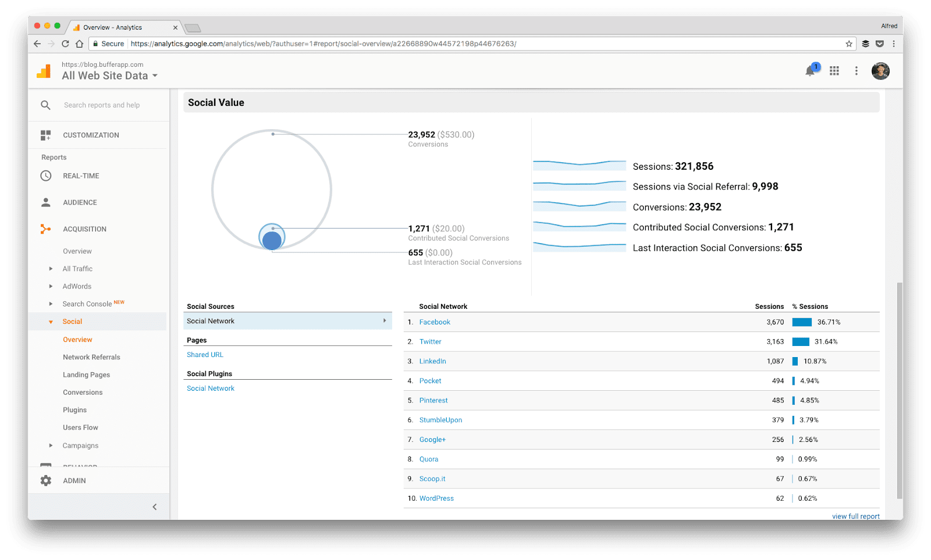Viewport: 931px width, 560px height.
Task: Click view full report link
Action: 855,516
